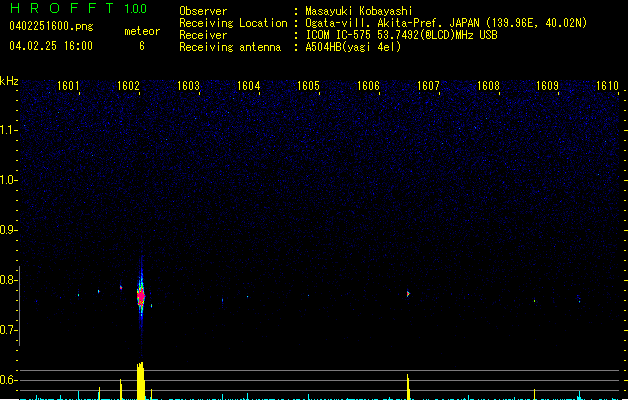Click the 1610 time label

[x=607, y=87]
